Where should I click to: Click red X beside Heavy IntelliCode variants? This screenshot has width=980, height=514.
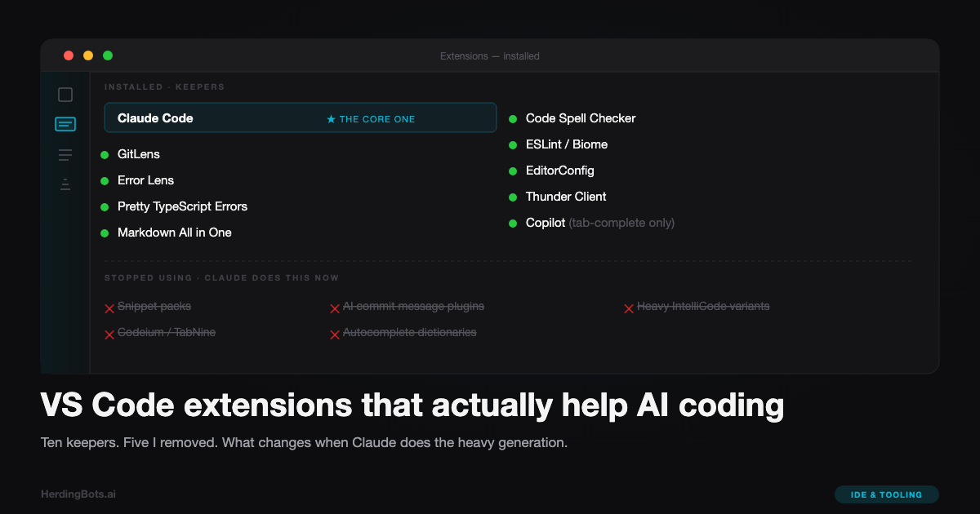[x=629, y=308]
